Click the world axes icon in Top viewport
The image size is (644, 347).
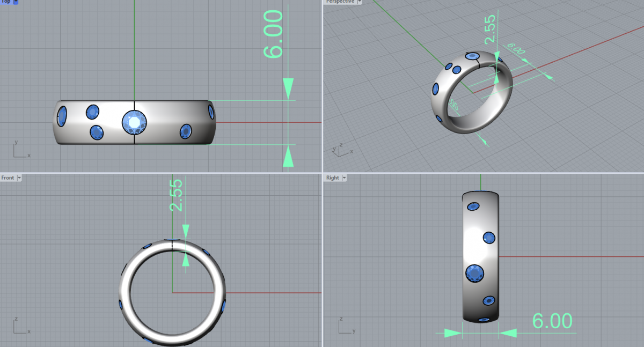21,149
